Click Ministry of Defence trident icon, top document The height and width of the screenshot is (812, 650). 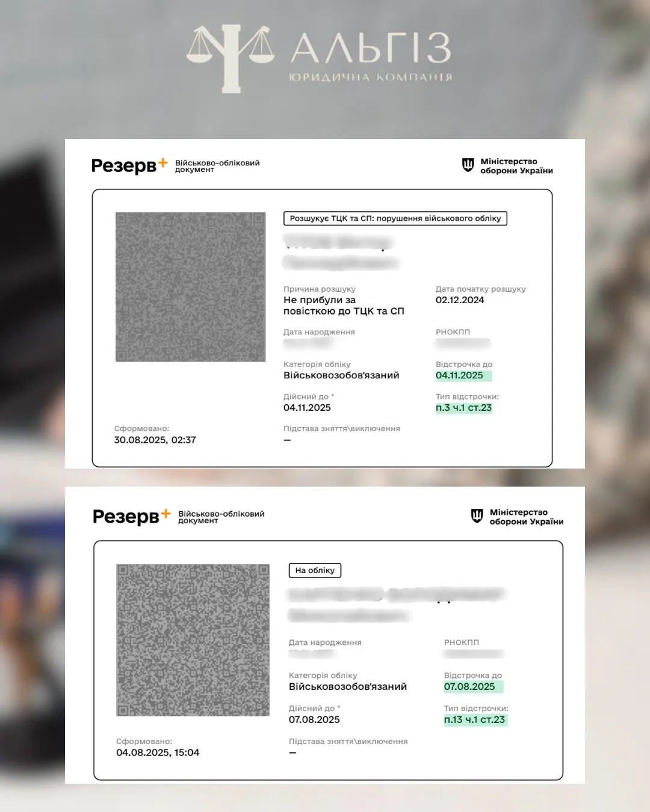tap(468, 165)
